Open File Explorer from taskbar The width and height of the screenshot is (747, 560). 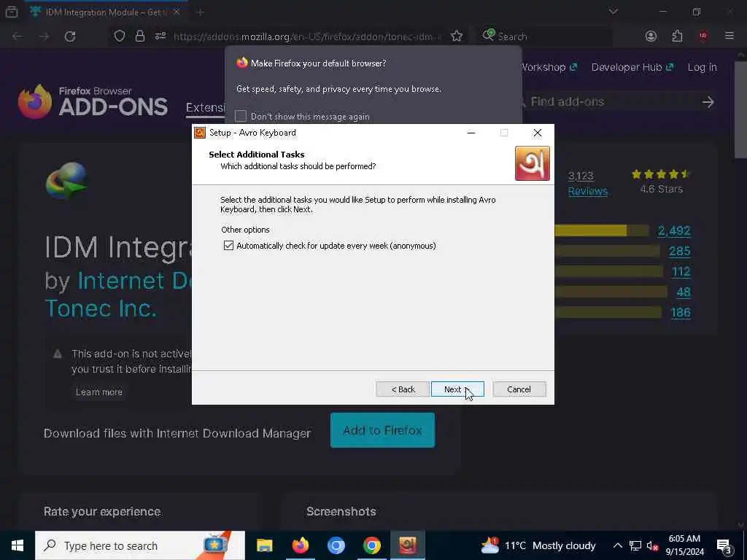[x=264, y=545]
